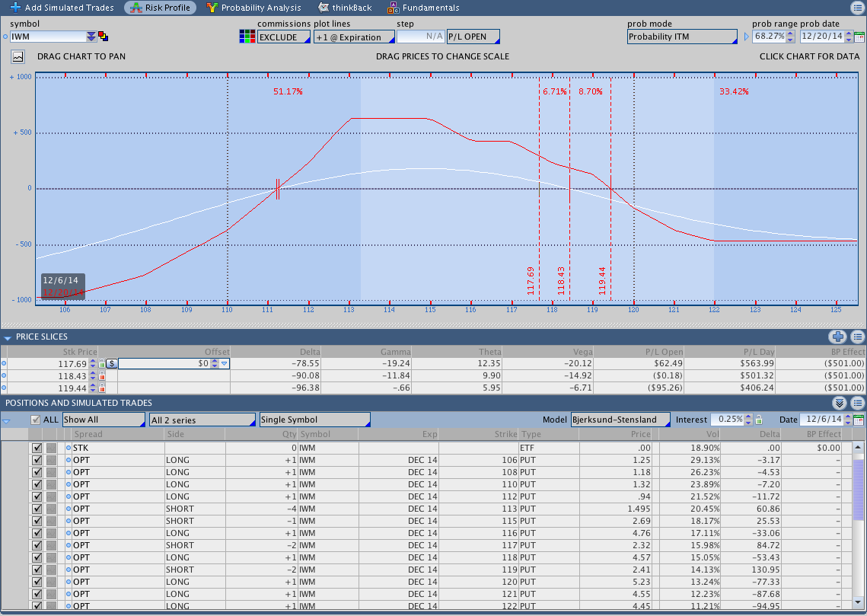Click the prob range 68.27% stepper arrows
The height and width of the screenshot is (616, 867).
tap(790, 37)
